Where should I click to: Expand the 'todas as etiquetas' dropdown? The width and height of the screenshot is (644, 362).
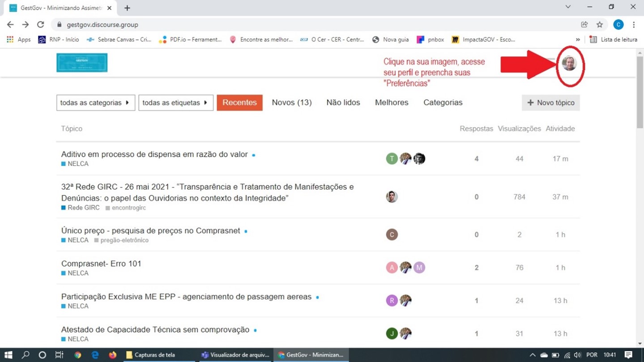(175, 102)
